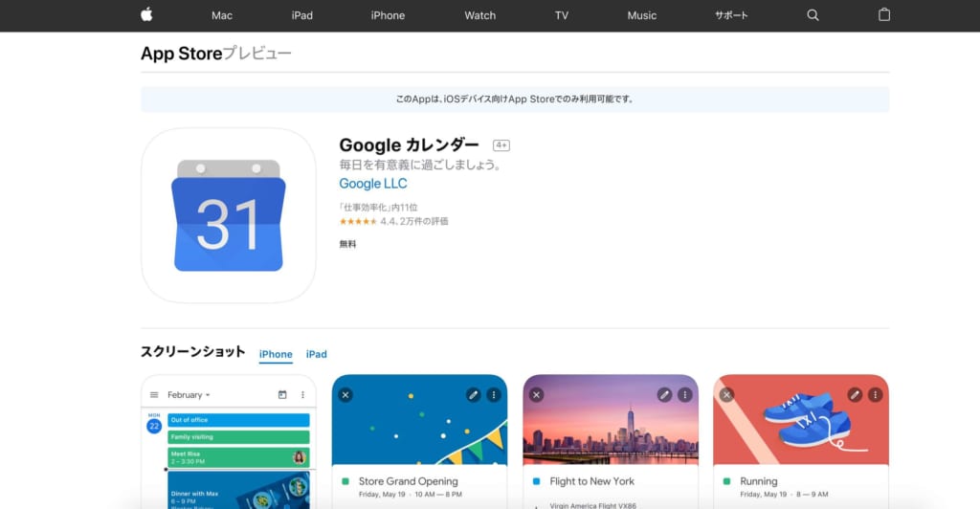980x509 pixels.
Task: Open the iPhone navigation menu
Action: 388,15
